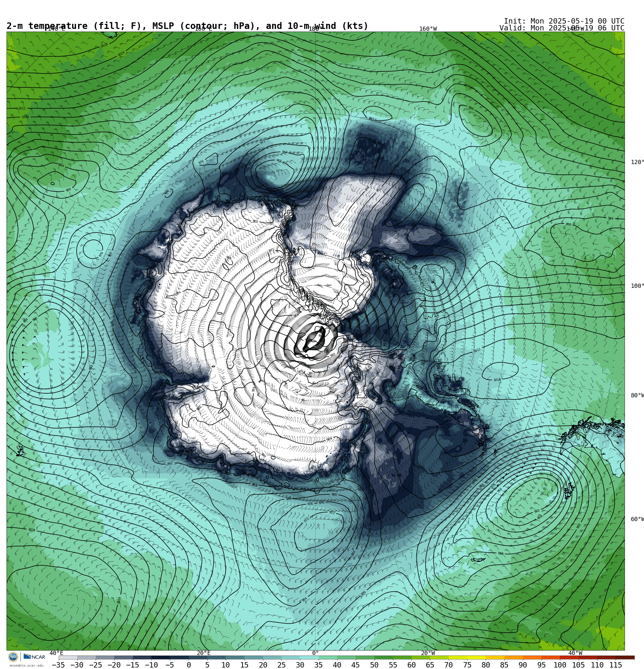This screenshot has width=644, height=669.
Task: Click the Valid time 06 UTC line
Action: [562, 28]
